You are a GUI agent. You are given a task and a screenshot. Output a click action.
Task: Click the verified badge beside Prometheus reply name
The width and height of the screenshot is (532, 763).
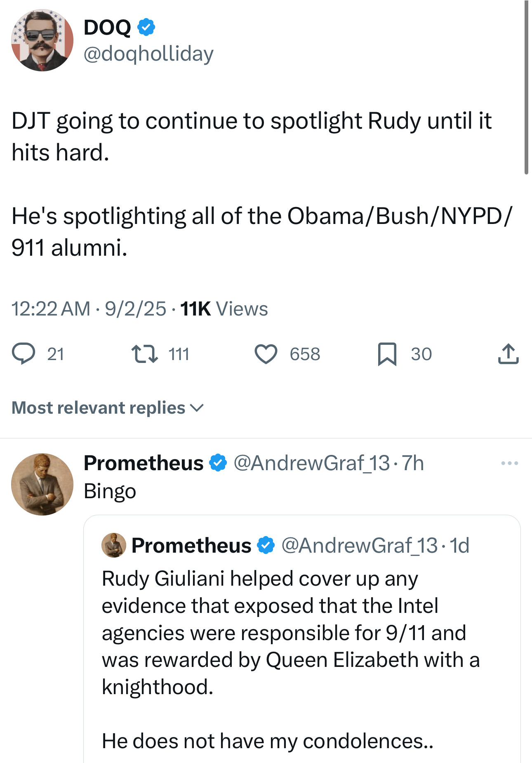[218, 463]
